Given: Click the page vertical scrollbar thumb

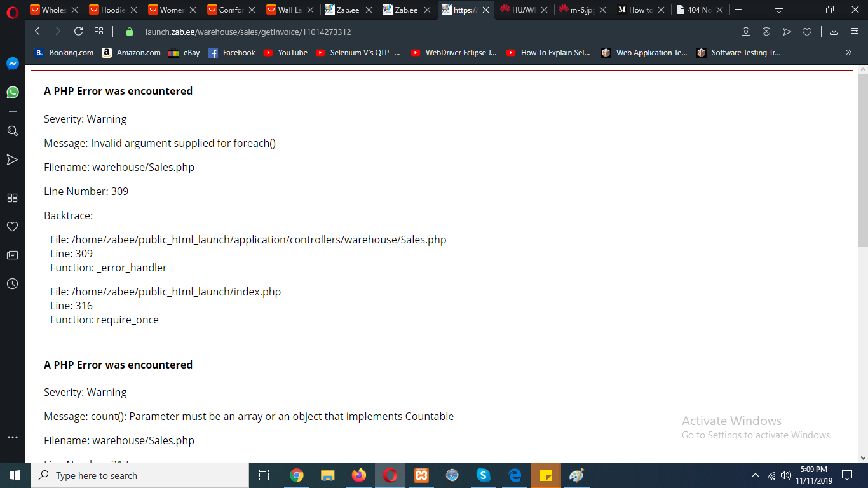Looking at the screenshot, I should pos(863,160).
